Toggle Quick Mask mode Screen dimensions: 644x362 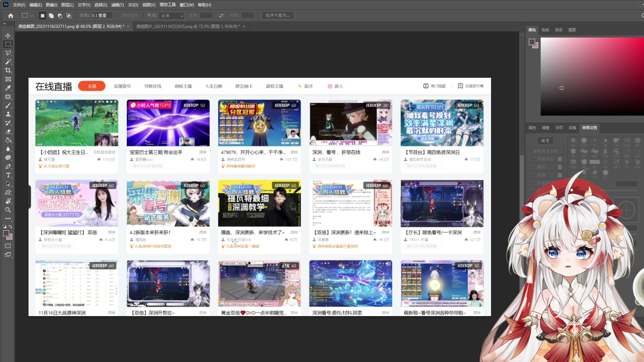click(8, 246)
